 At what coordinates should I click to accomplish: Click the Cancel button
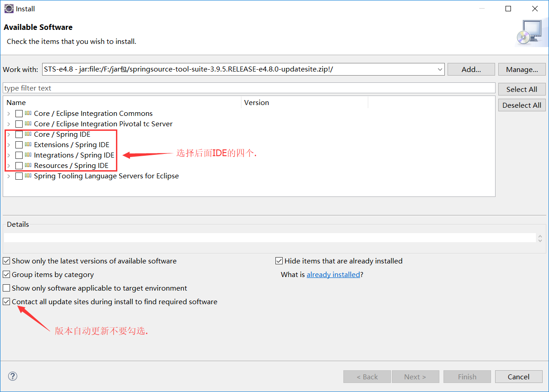(x=519, y=377)
